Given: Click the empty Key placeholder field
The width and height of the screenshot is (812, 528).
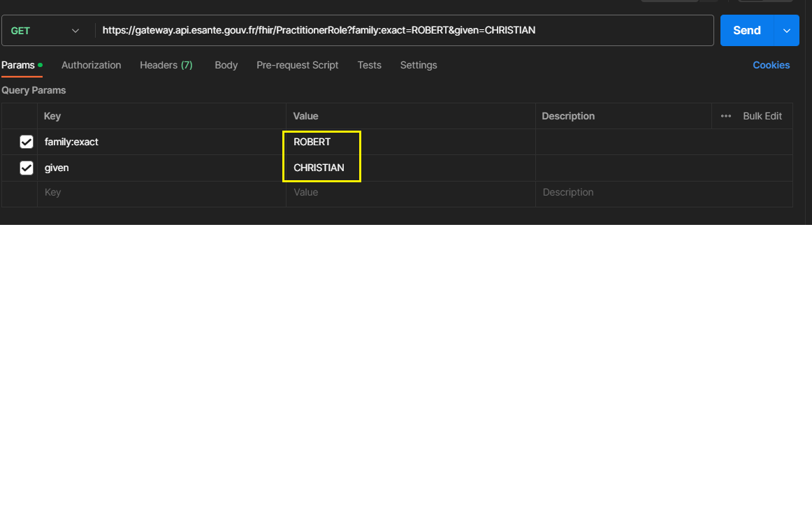Looking at the screenshot, I should [x=161, y=192].
